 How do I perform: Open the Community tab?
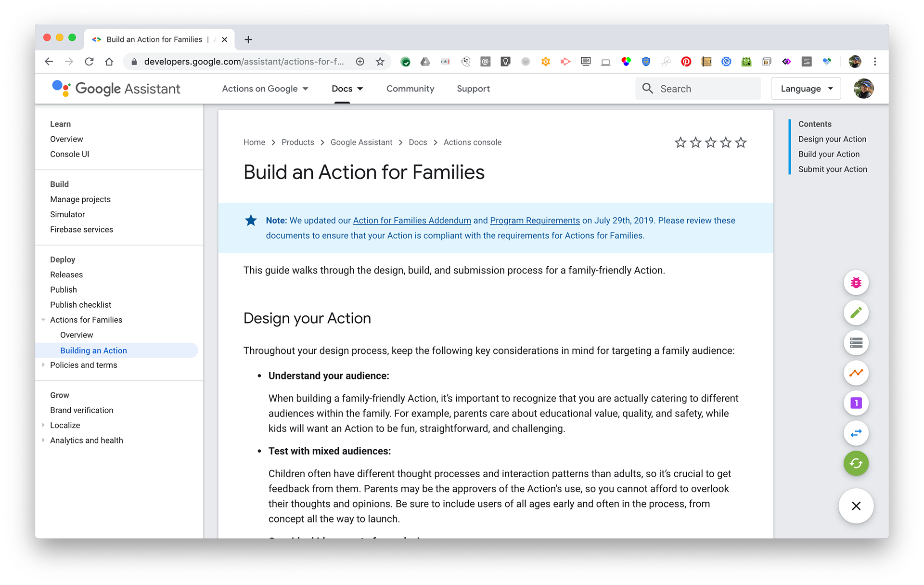(410, 89)
